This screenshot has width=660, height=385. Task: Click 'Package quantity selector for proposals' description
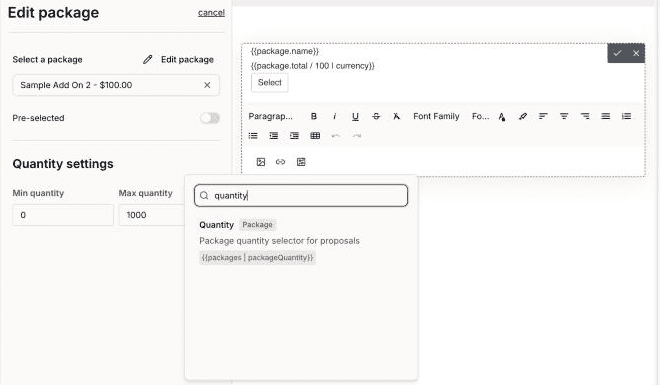(279, 241)
